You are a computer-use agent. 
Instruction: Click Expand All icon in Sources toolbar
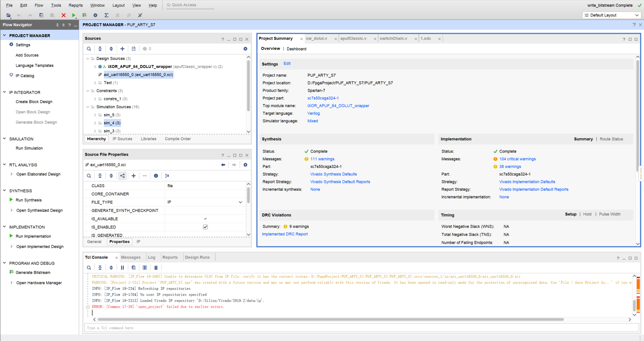coord(111,49)
